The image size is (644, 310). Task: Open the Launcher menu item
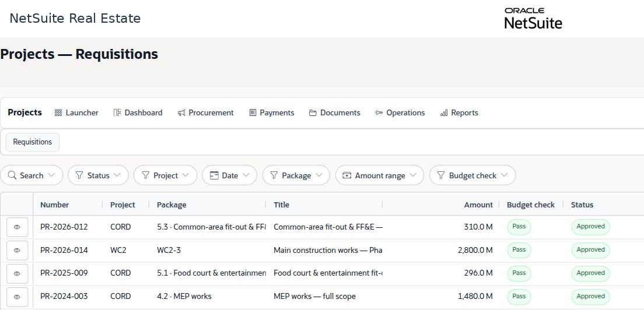click(76, 113)
